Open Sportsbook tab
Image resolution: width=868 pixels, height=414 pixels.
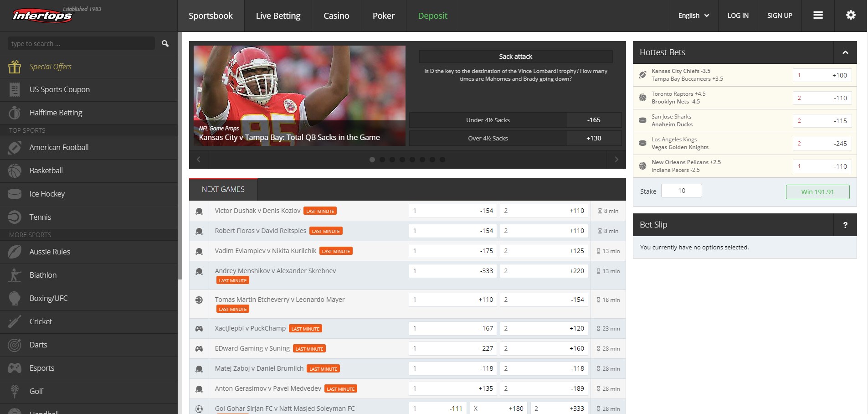click(x=211, y=16)
